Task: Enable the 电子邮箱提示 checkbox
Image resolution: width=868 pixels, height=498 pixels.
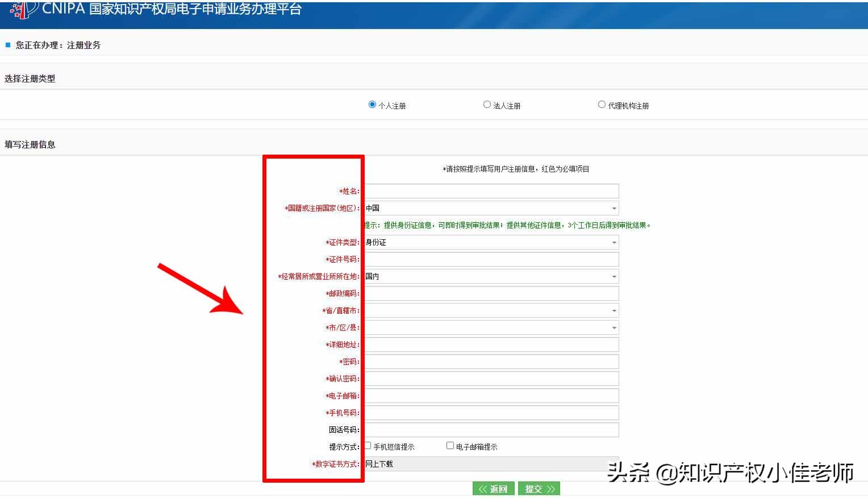Action: 450,446
